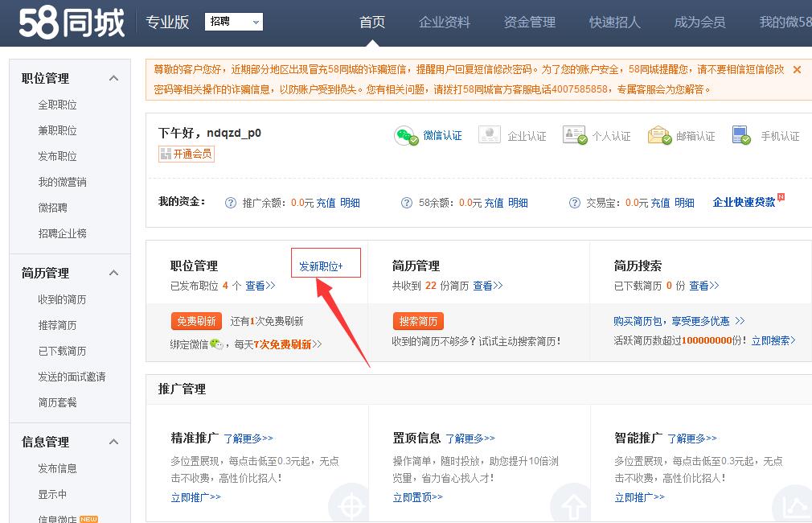The height and width of the screenshot is (523, 812).
Task: Click 每天7次免费刷新>> link
Action: tap(278, 344)
